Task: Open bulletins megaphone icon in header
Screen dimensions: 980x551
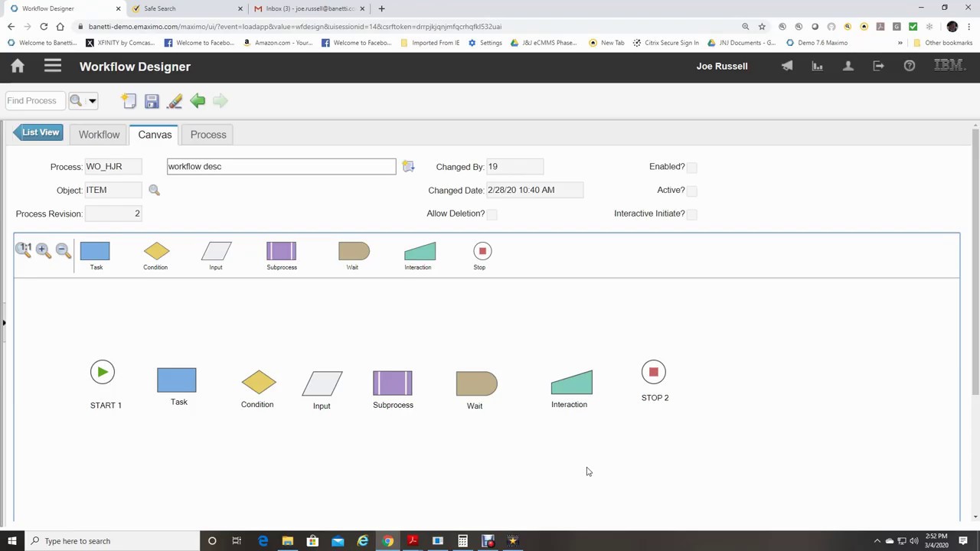Action: 787,67
